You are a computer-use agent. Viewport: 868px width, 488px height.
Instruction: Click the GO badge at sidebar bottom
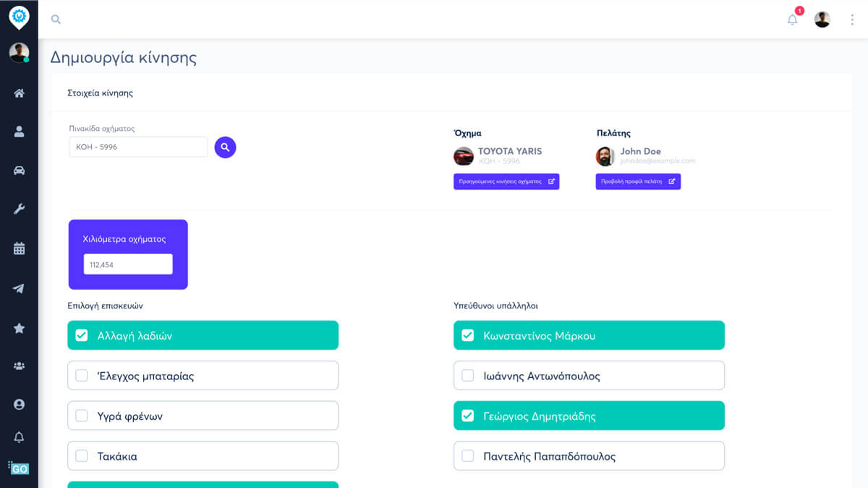coord(20,469)
